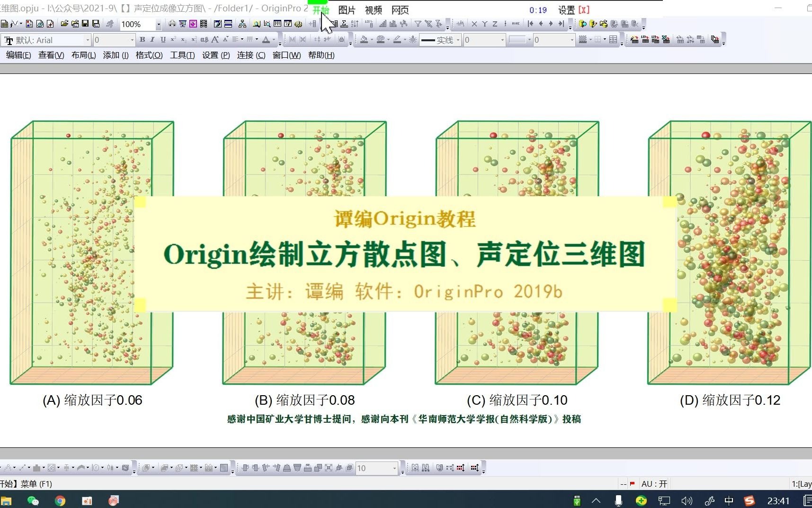Click the Increase Font Size icon

pos(215,40)
